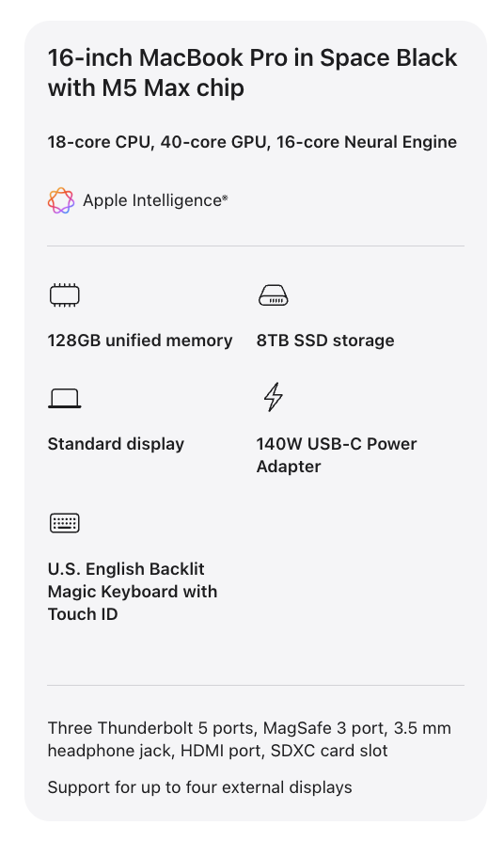Click the Standard display text
This screenshot has height=841, width=504.
pyautogui.click(x=116, y=444)
